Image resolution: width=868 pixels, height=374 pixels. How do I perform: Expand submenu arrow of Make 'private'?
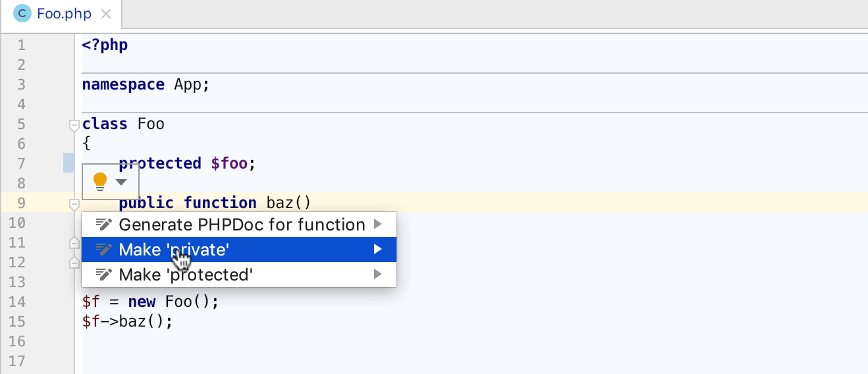coord(377,250)
